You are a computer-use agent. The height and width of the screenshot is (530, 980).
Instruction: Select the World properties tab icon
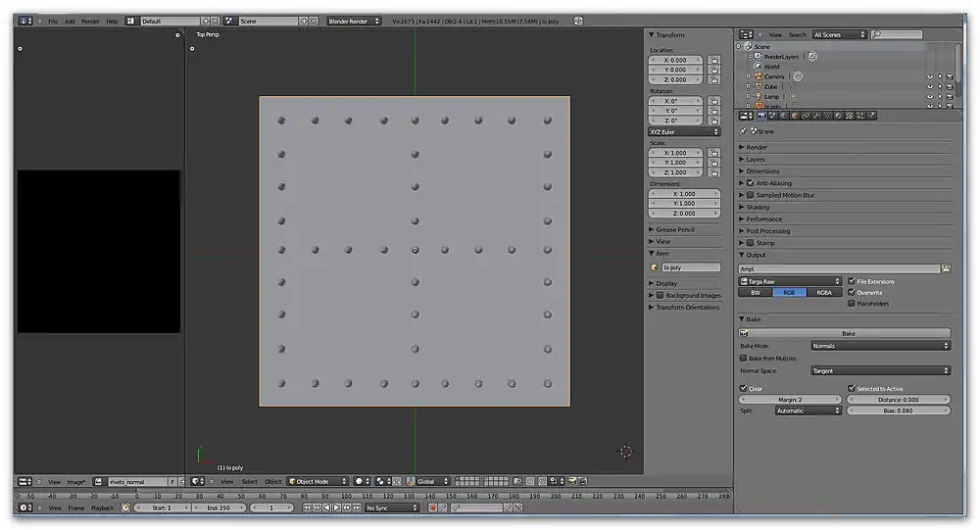click(x=783, y=116)
